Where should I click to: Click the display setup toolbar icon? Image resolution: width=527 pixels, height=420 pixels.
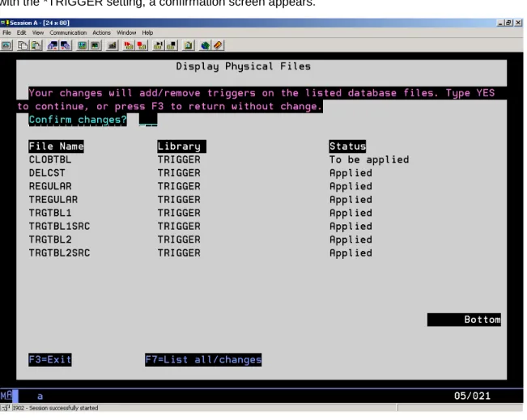point(82,45)
